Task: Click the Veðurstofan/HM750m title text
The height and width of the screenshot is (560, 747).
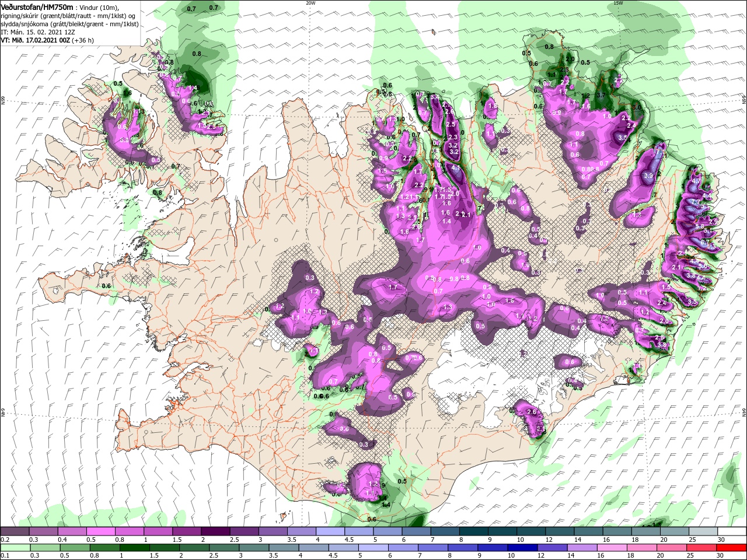Action: coord(37,7)
